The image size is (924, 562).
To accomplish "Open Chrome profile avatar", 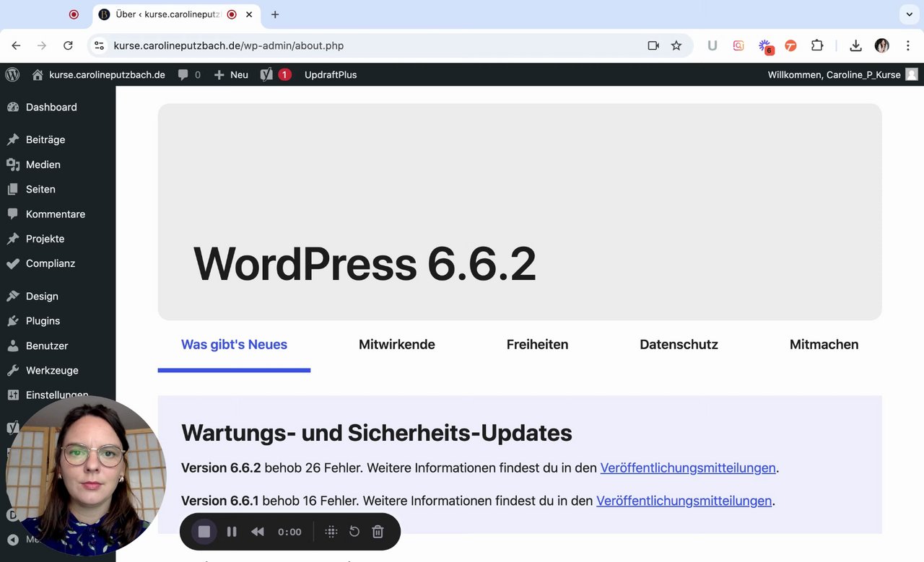I will click(x=881, y=45).
